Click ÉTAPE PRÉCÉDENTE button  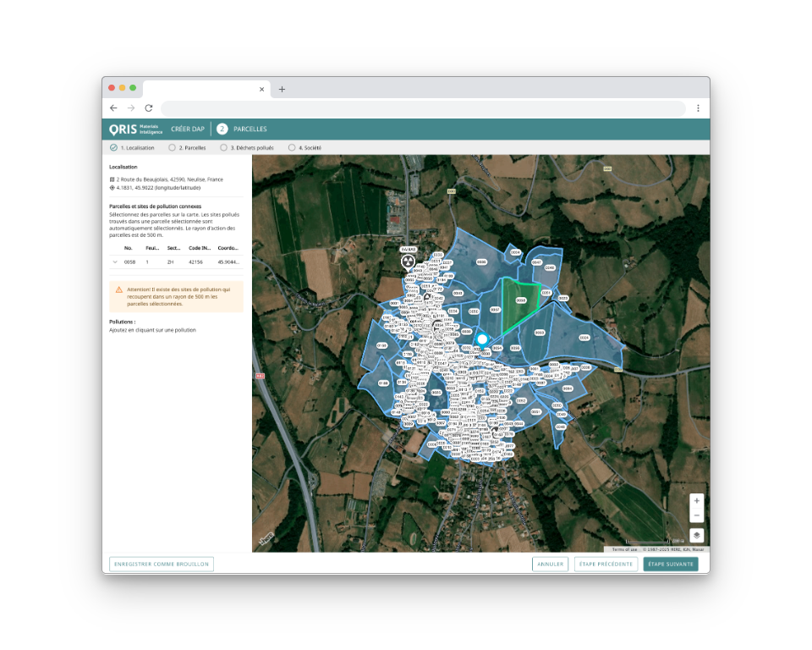coord(606,564)
